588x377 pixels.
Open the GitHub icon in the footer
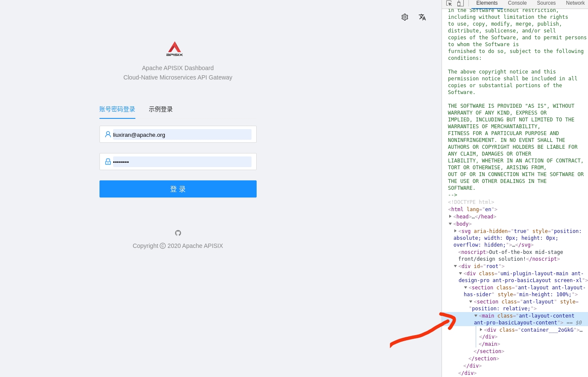pos(178,233)
